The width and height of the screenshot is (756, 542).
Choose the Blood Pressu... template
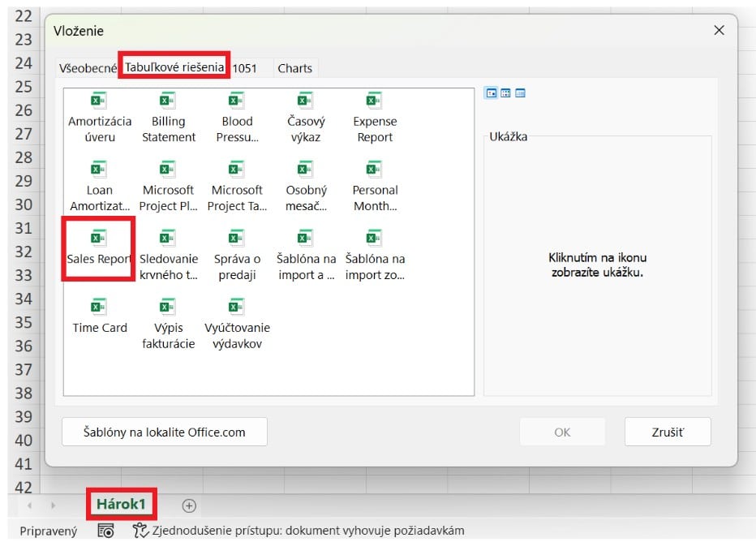click(237, 118)
